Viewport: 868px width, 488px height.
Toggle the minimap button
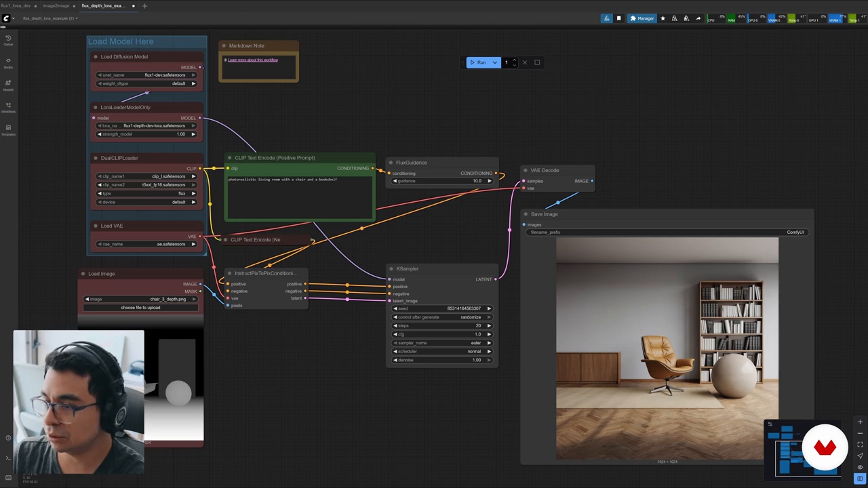click(x=860, y=479)
